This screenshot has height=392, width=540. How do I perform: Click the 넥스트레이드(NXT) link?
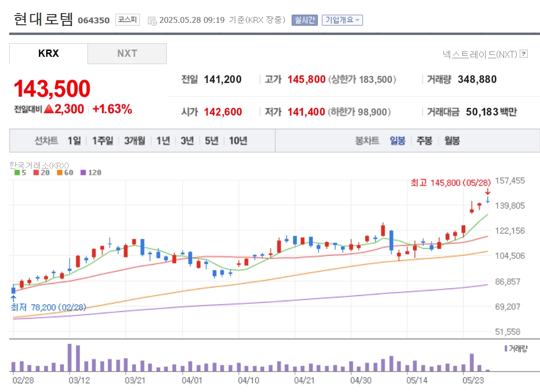point(480,54)
